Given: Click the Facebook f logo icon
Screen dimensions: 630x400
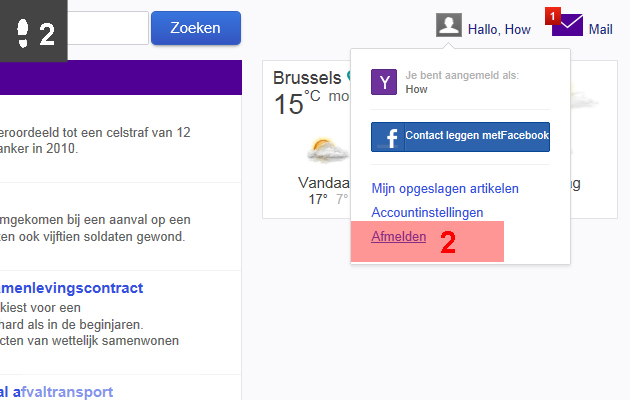Looking at the screenshot, I should tap(388, 137).
